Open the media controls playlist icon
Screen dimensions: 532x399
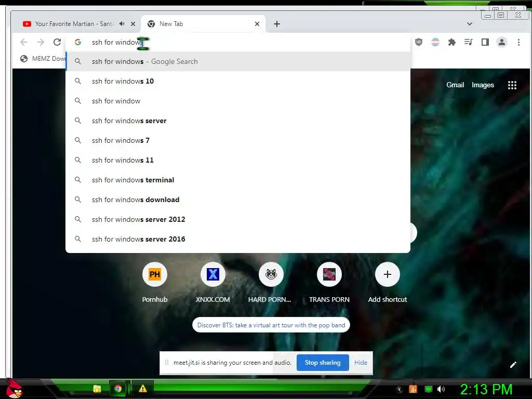point(469,42)
